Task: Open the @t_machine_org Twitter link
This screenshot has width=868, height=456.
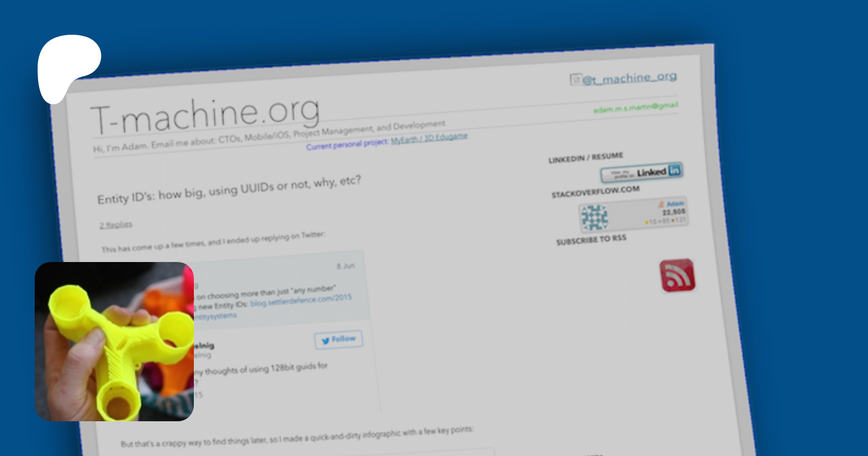Action: pos(630,78)
